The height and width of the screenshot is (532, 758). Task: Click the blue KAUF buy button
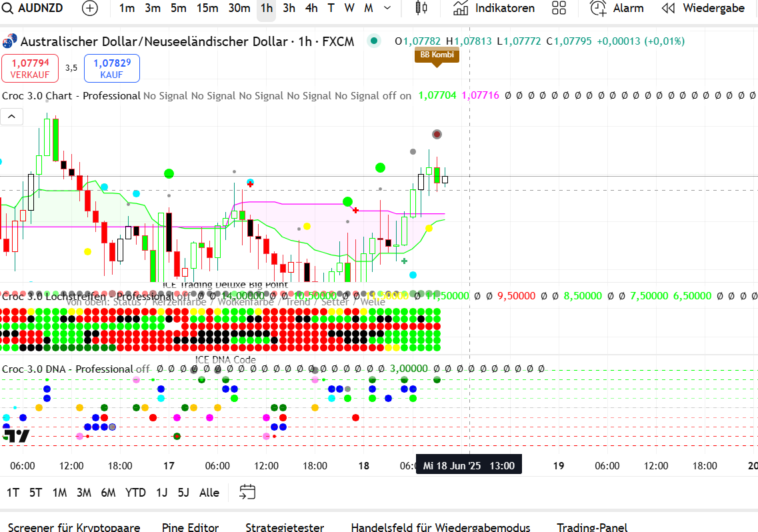point(111,68)
